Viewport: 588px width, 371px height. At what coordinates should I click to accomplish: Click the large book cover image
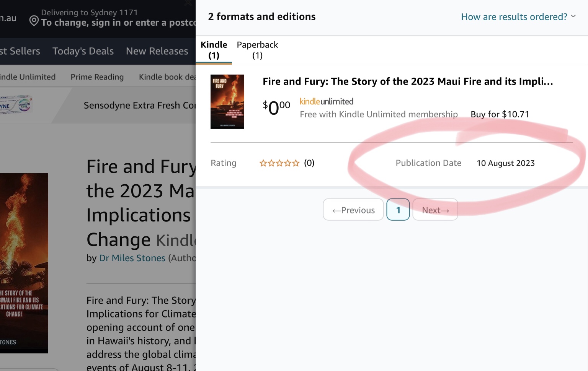(24, 263)
